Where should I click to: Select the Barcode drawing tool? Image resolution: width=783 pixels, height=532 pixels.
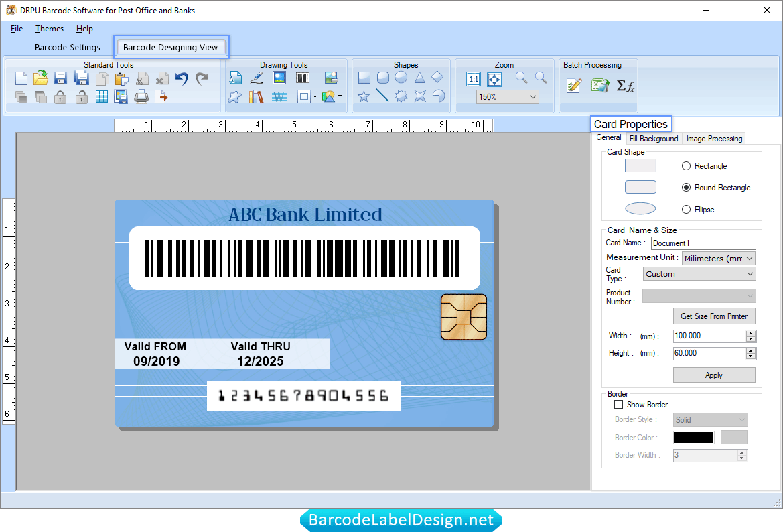[303, 78]
